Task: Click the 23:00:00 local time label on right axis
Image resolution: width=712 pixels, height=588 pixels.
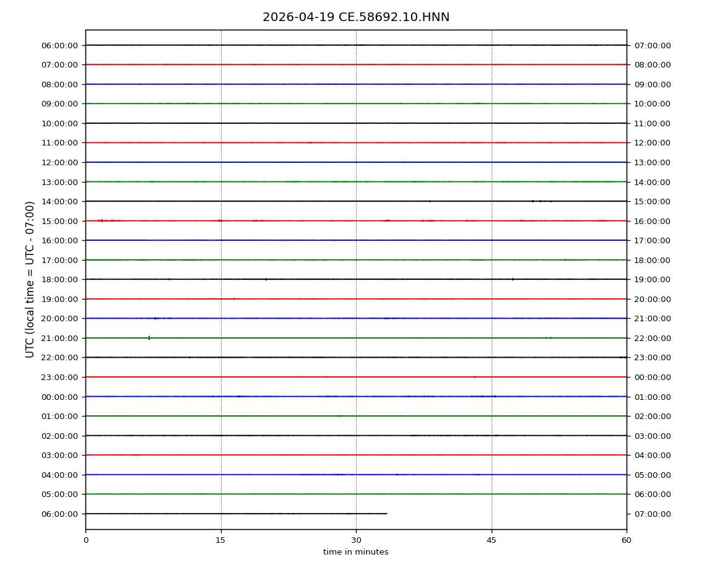Action: [x=652, y=357]
